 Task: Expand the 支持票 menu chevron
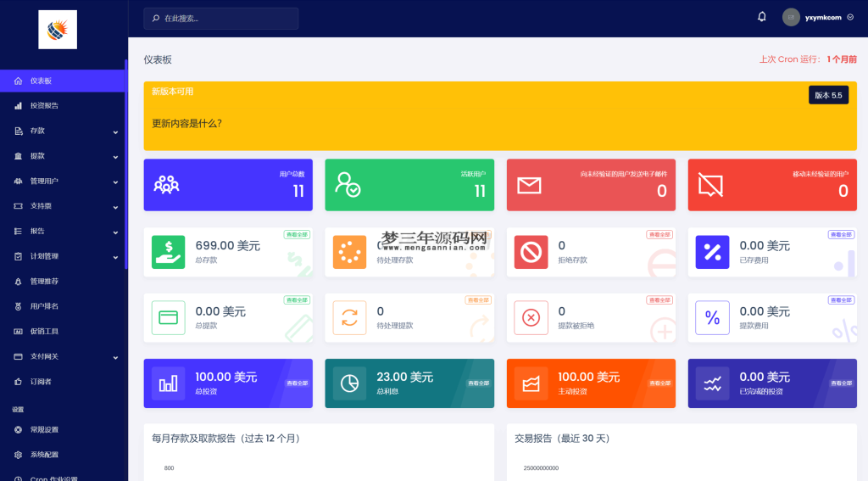[115, 207]
